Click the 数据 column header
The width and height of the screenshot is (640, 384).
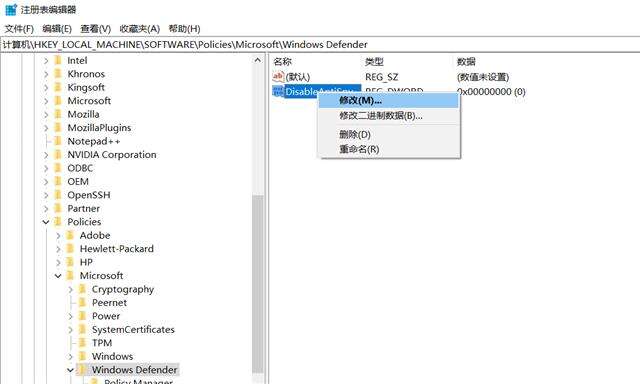(x=466, y=62)
